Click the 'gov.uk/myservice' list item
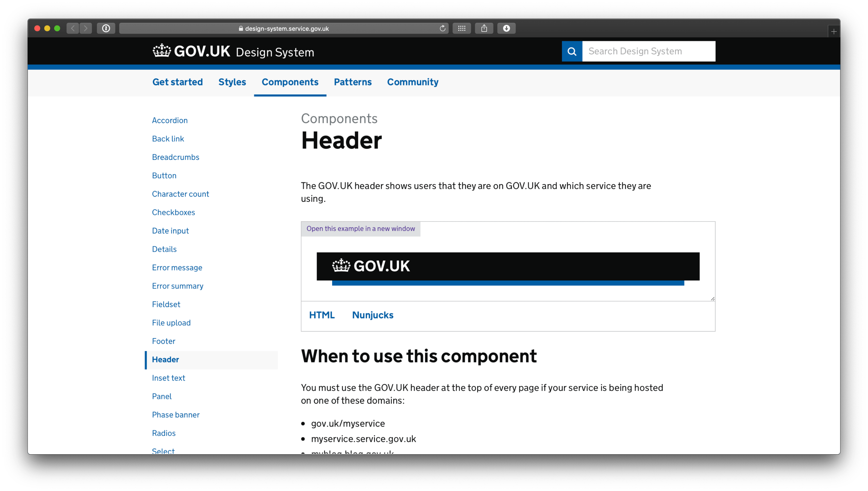The height and width of the screenshot is (491, 868). (x=348, y=424)
